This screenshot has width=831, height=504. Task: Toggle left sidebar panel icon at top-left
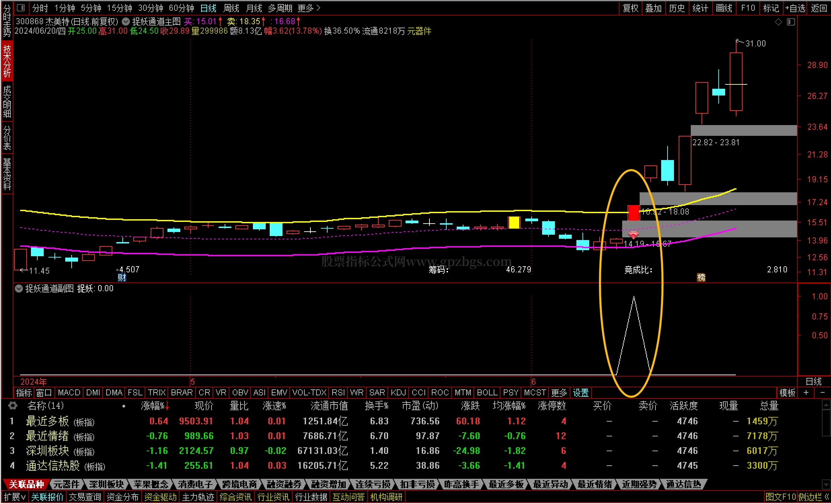21,7
